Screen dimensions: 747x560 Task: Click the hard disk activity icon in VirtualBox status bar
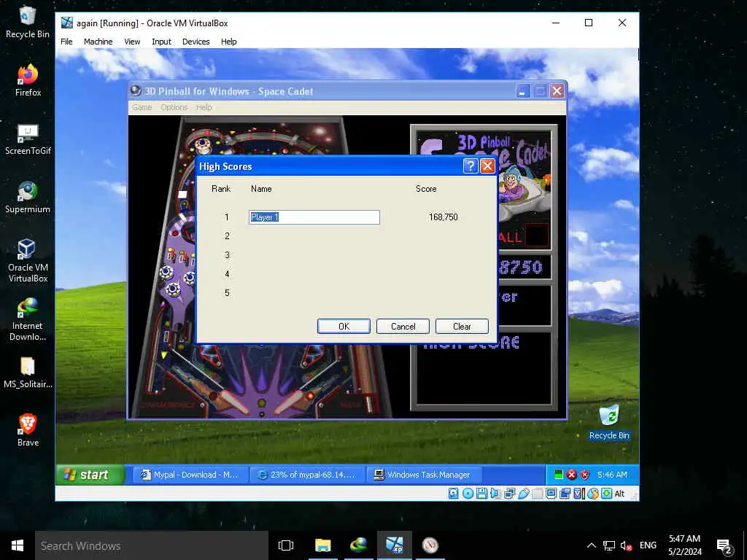(x=454, y=494)
